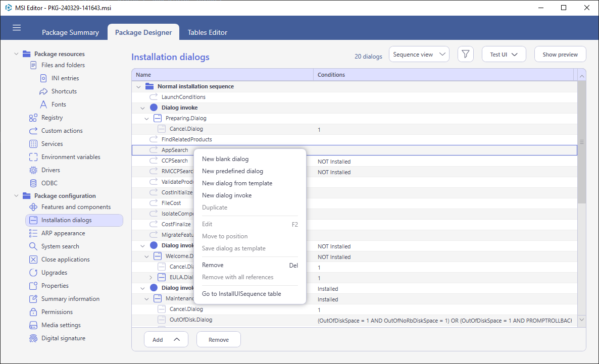599x364 pixels.
Task: Click the Properties icon in sidebar
Action: [33, 286]
